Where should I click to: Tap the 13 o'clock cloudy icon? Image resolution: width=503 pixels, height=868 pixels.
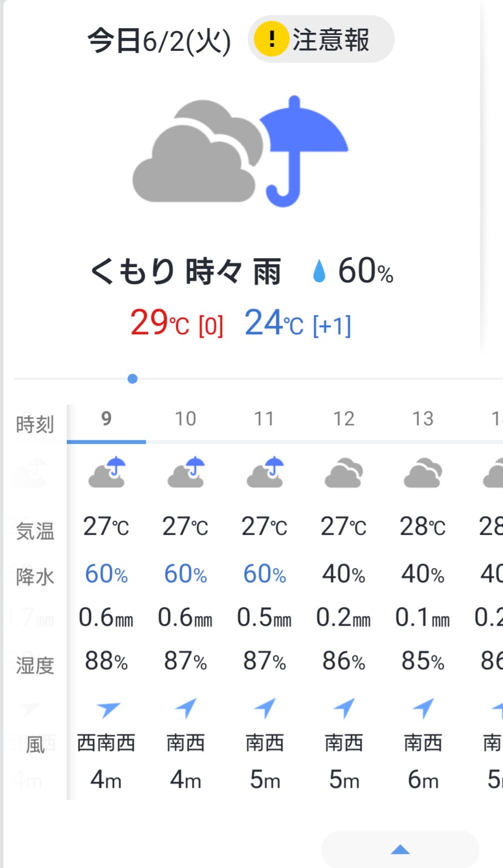(x=423, y=473)
